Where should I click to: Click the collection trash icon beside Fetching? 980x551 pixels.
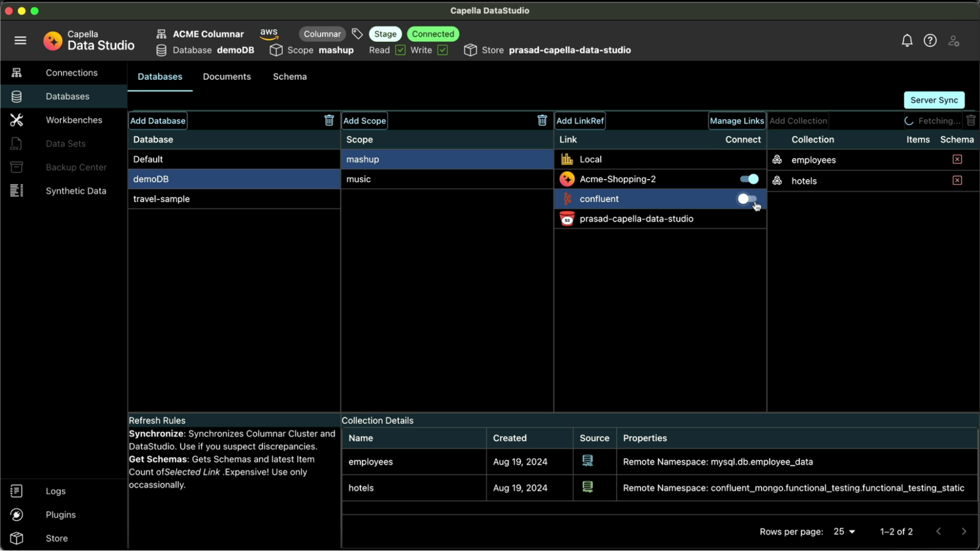tap(971, 120)
